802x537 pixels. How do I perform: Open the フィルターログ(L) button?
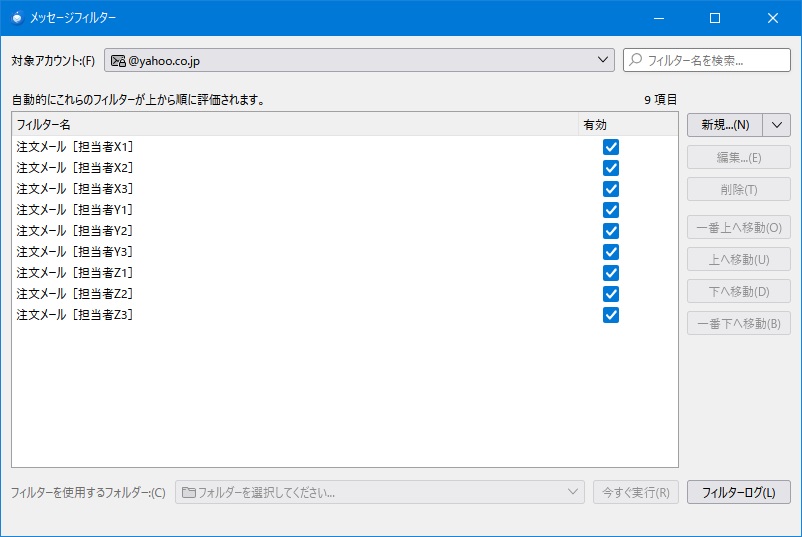(x=738, y=492)
